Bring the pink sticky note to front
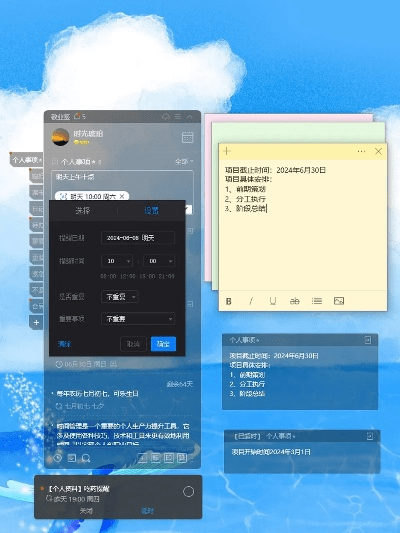The width and height of the screenshot is (400, 533). click(289, 118)
